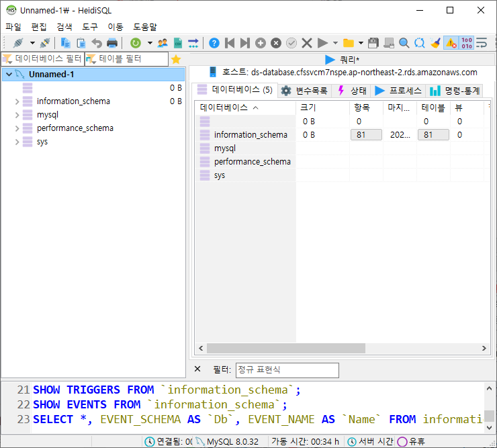Click the Cancel editing X icon
497x448 pixels.
pyautogui.click(x=307, y=42)
